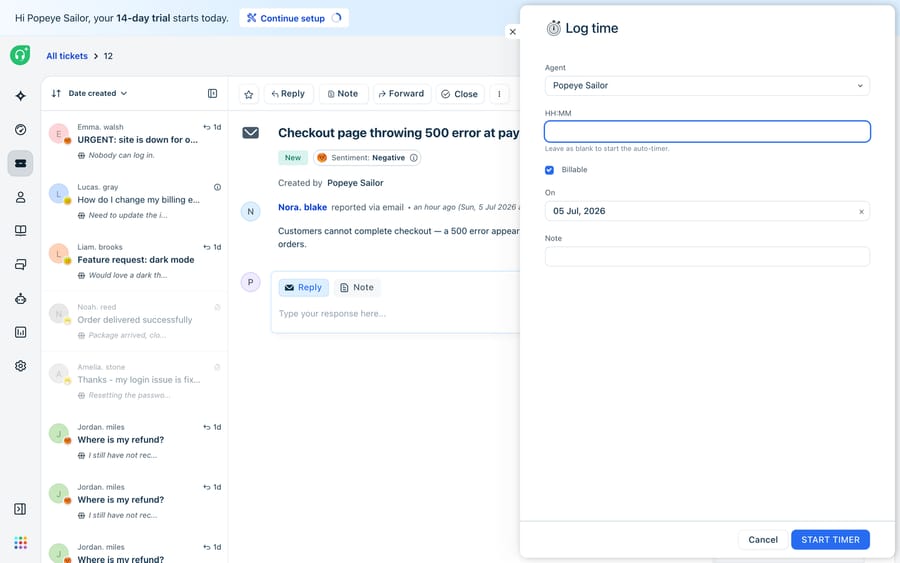900x563 pixels.
Task: Open the Dashboard gauge icon in sidebar
Action: pos(21,130)
